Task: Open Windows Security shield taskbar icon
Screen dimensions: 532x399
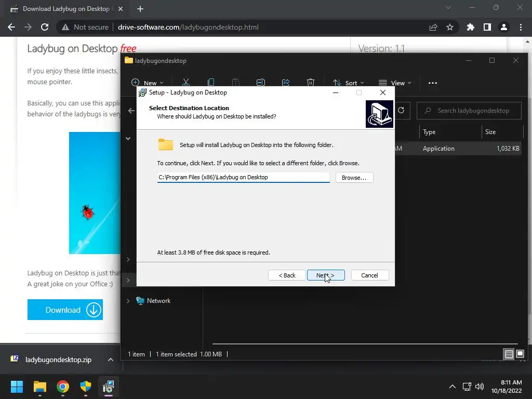Action: (86, 387)
